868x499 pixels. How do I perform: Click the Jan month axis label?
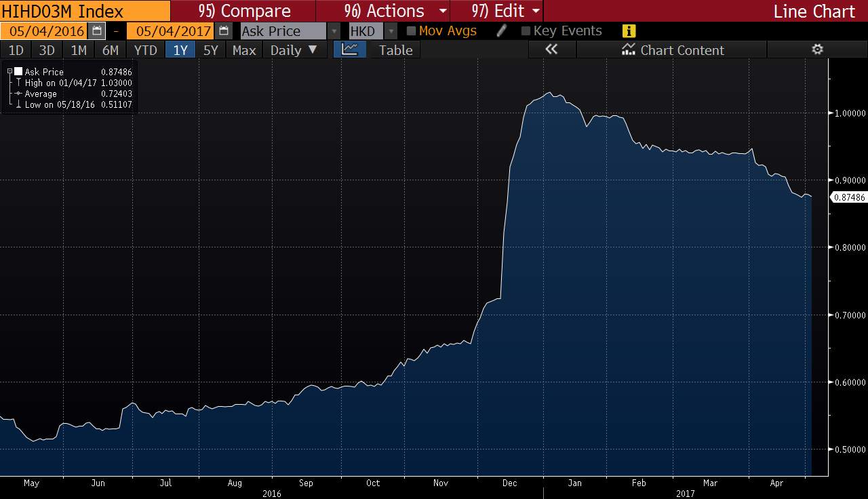(575, 483)
